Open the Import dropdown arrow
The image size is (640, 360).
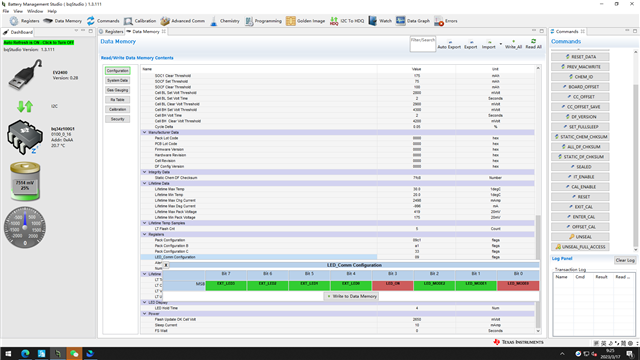(500, 44)
